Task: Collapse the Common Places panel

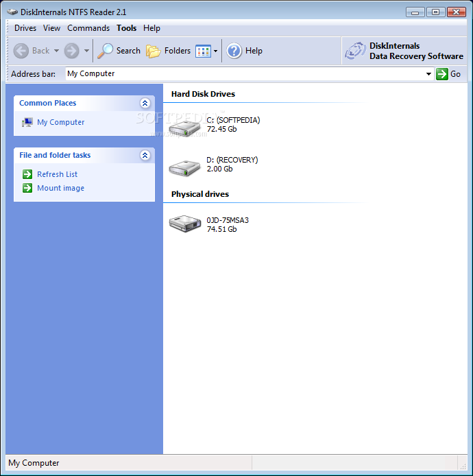Action: pos(145,103)
